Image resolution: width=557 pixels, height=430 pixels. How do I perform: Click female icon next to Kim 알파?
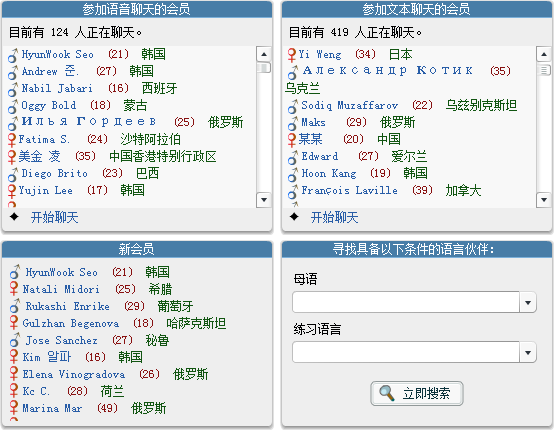tap(14, 356)
